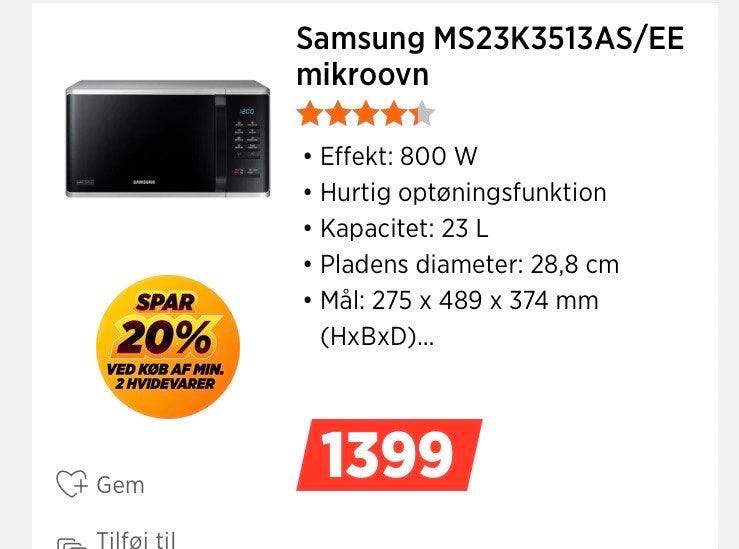Click the Samsung logo on the microwave door

pos(144,181)
